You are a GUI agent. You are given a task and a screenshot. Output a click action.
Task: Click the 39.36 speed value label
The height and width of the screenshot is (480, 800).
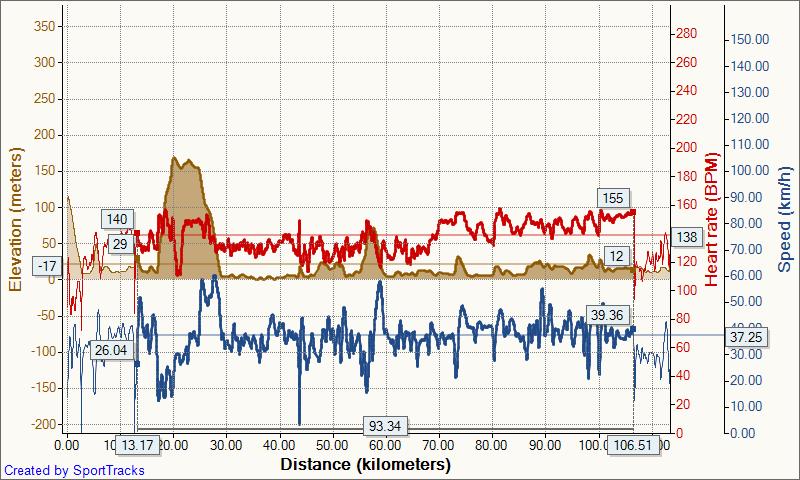[608, 314]
